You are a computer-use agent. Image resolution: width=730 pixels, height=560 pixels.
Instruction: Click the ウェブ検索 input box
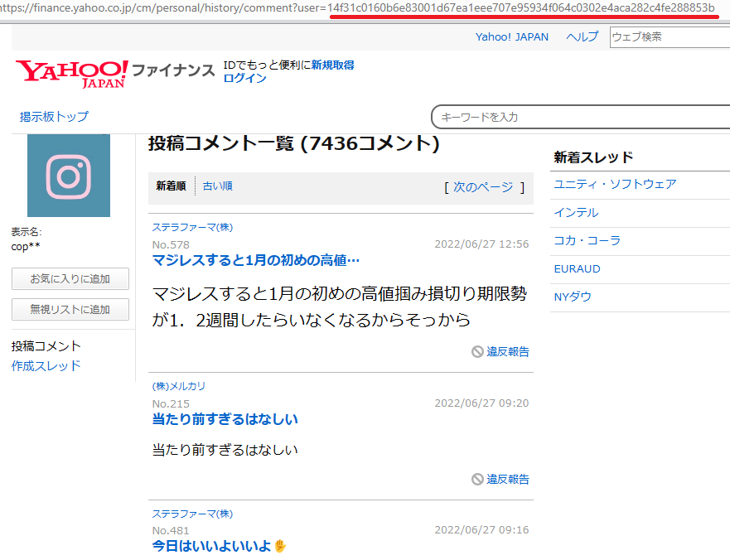pos(669,37)
